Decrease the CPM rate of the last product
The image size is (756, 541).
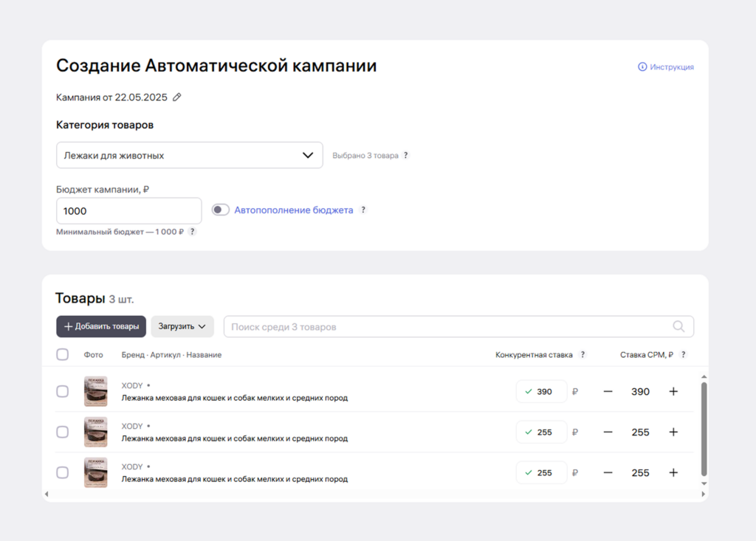[608, 472]
